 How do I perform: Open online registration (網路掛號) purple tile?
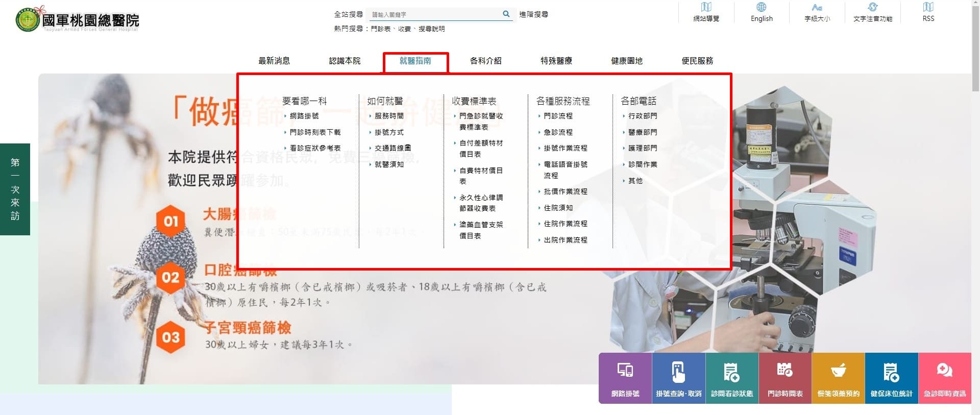625,378
